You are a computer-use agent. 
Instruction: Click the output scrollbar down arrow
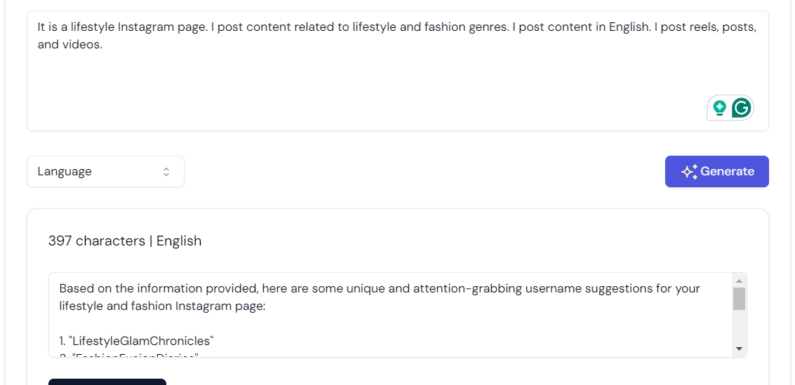pos(739,348)
